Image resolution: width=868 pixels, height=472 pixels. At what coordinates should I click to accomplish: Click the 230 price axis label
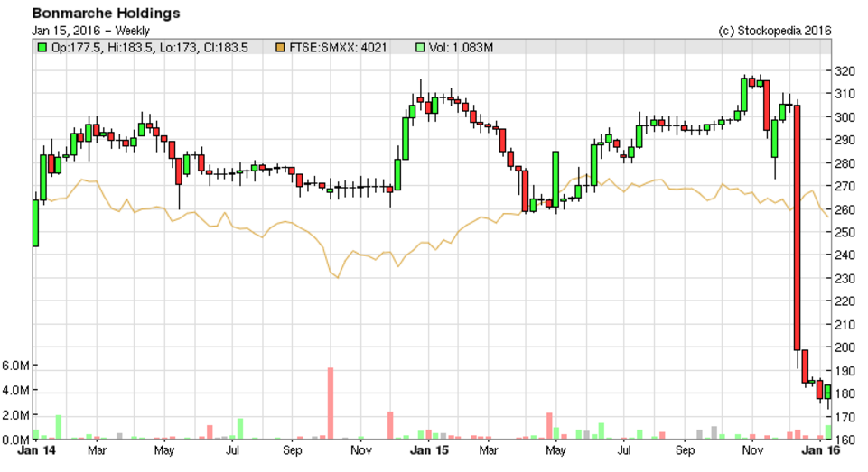click(x=845, y=278)
